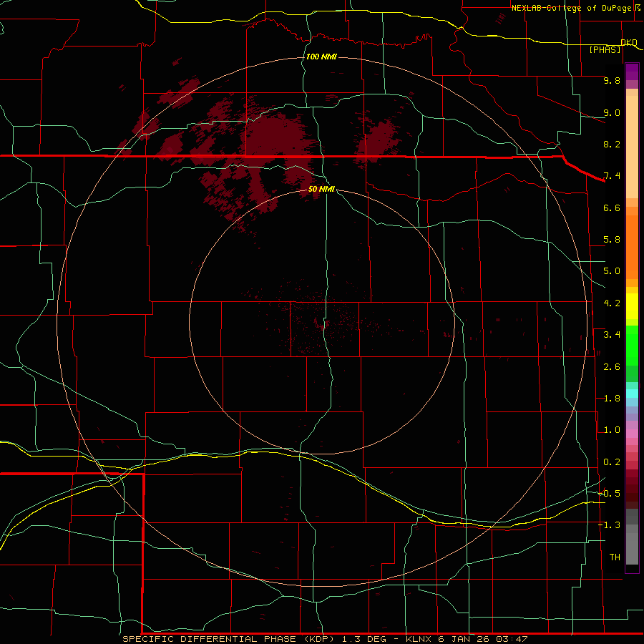Click the SPECIFIC DIFFERENTIAL PHASE (KDP) caption
This screenshot has width=644, height=644.
(x=229, y=639)
